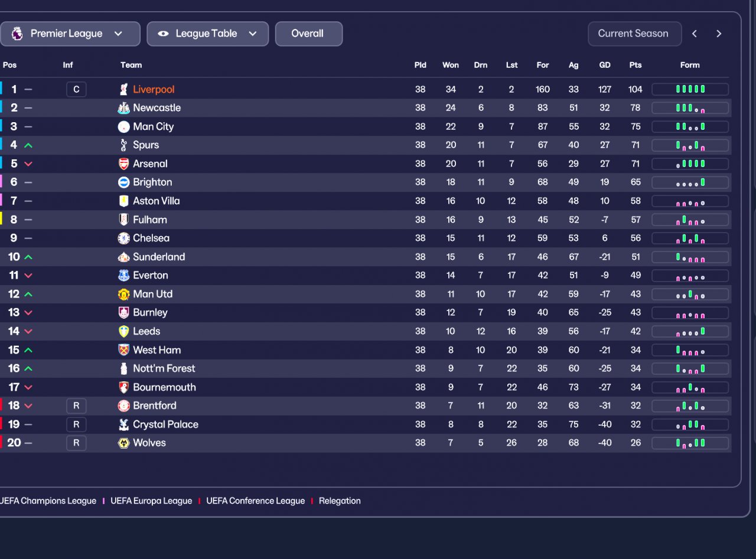
Task: Open the Liverpool team name link
Action: tap(154, 90)
